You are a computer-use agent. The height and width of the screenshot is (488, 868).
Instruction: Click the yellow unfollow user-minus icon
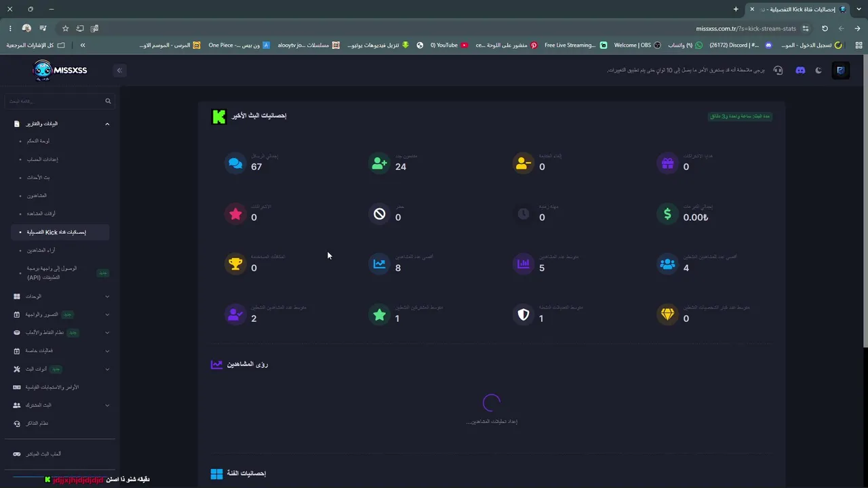coord(524,163)
